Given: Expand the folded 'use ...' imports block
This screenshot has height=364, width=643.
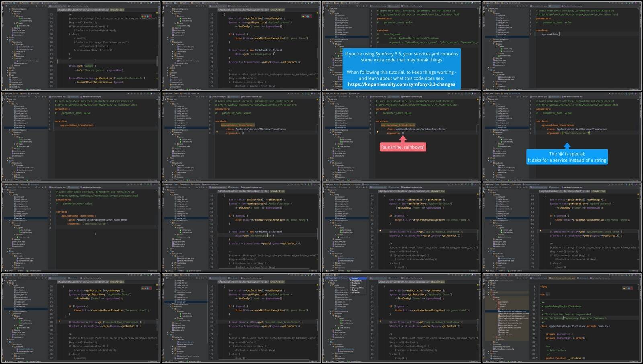Looking at the screenshot, I should tap(547, 294).
